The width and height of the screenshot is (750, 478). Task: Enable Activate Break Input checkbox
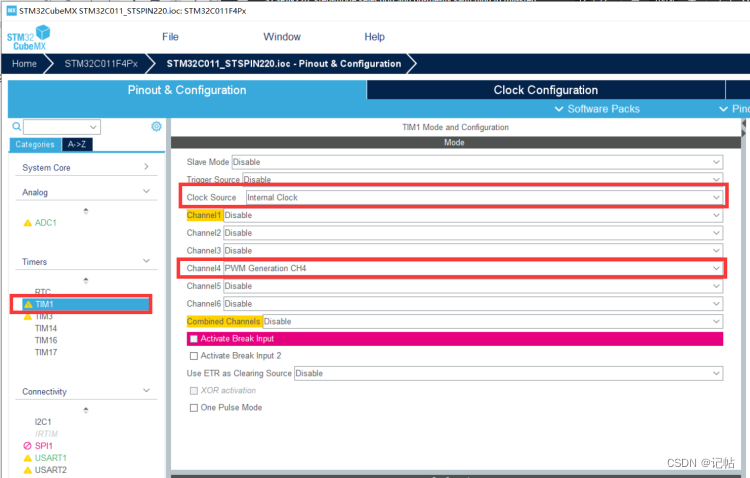pos(194,339)
